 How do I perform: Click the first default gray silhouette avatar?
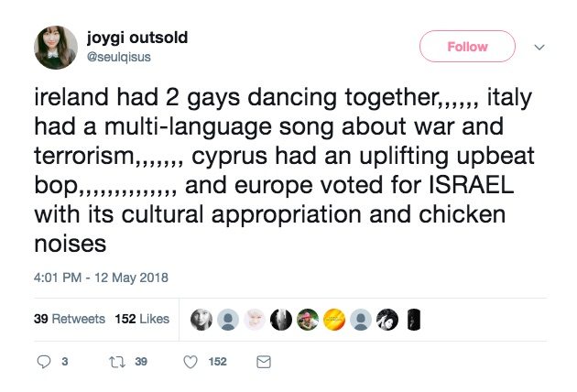[228, 319]
